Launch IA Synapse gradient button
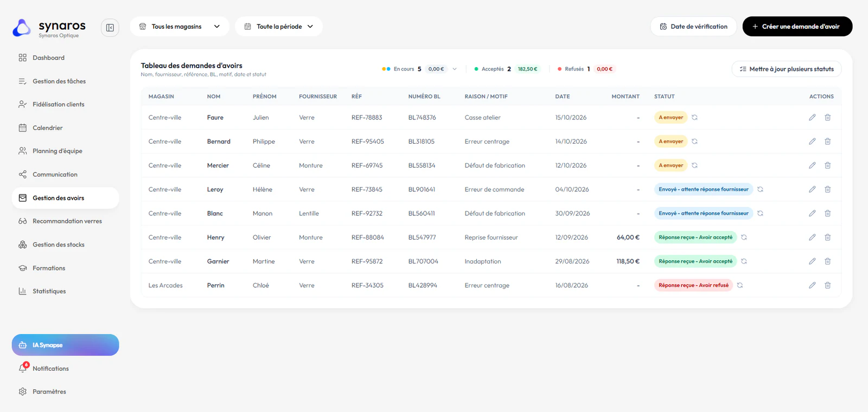The width and height of the screenshot is (868, 412). click(65, 345)
